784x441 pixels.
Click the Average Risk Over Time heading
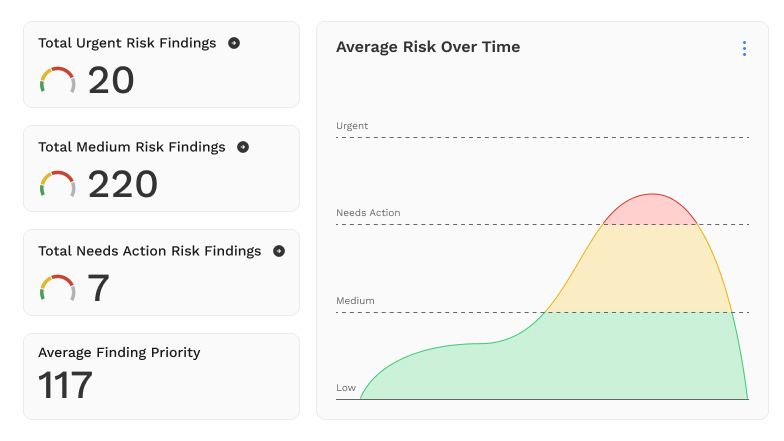point(428,47)
